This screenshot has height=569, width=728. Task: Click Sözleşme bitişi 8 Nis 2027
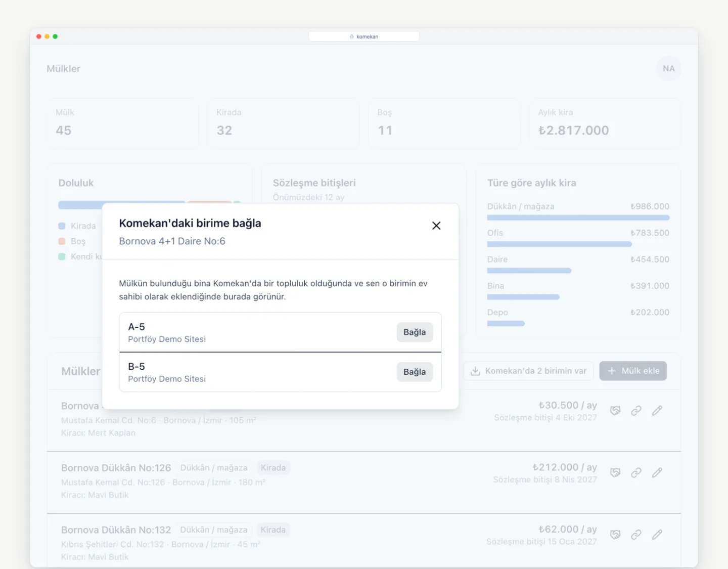pos(545,479)
